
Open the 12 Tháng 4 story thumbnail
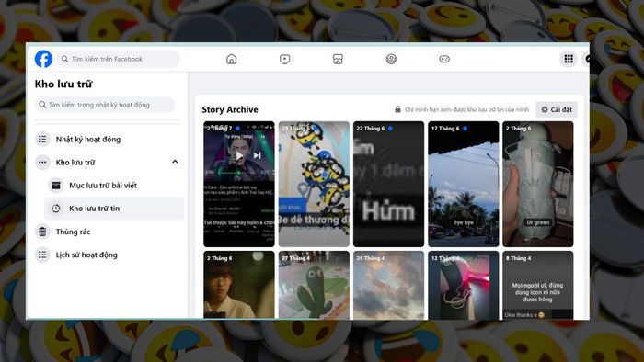(464, 286)
